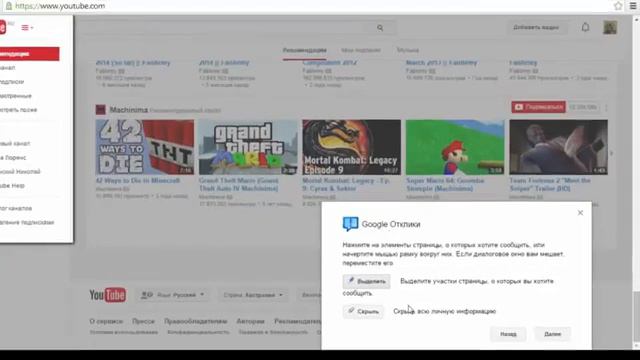Open Team Fortress 2 Meet the Sniper thumbnail
This screenshot has height=360, width=640.
click(558, 147)
